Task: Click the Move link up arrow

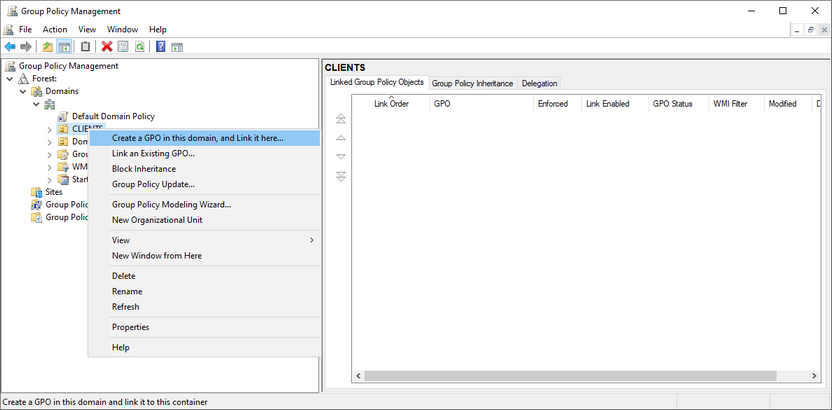Action: [341, 138]
